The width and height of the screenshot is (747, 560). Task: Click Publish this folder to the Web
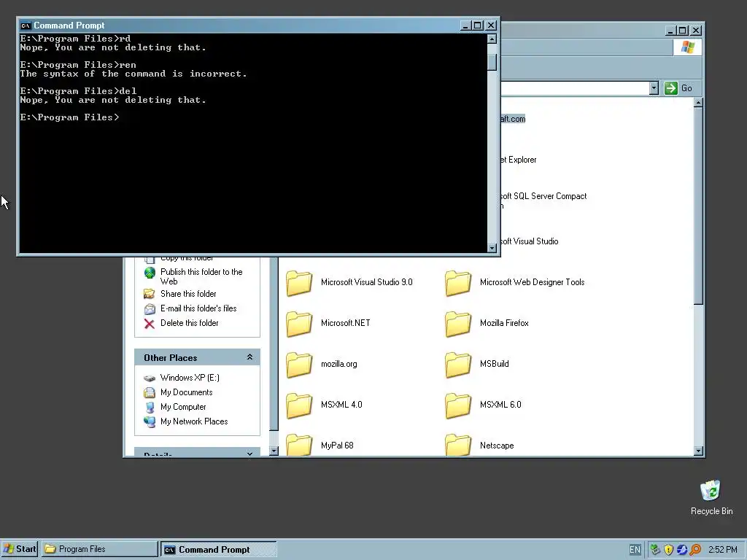(x=201, y=276)
